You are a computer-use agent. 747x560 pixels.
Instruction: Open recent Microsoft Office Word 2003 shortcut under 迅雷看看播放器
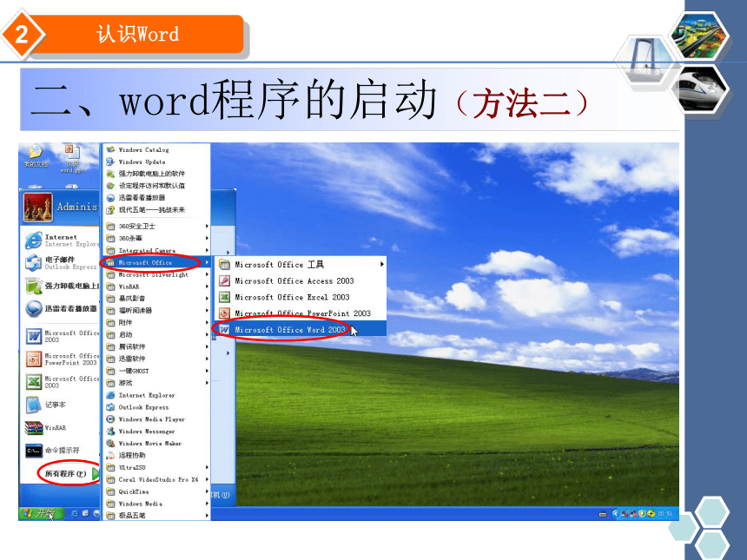pos(62,336)
